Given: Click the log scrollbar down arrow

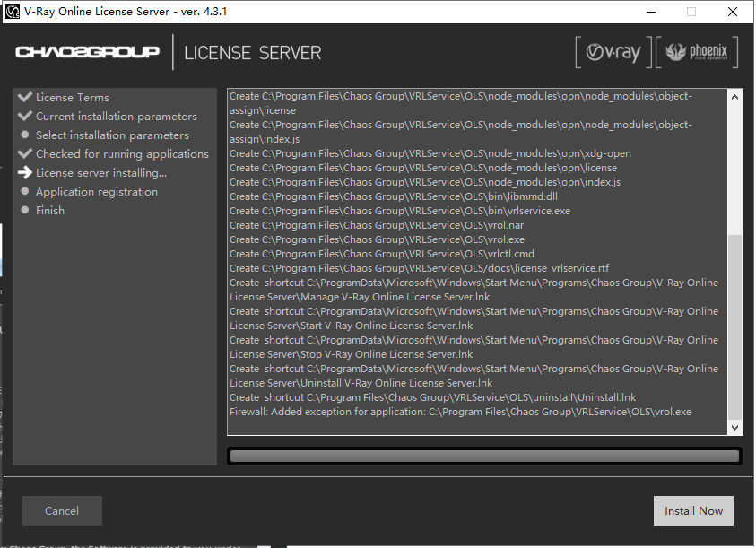Looking at the screenshot, I should point(734,428).
